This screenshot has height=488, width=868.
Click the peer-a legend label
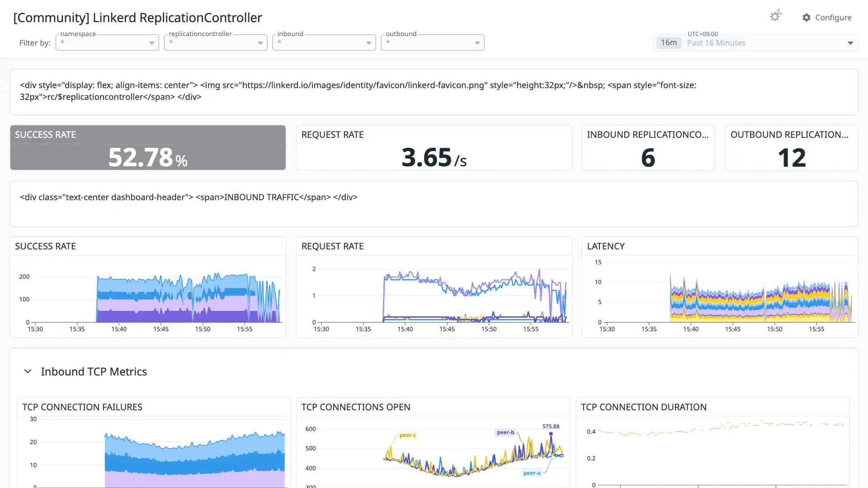point(532,473)
